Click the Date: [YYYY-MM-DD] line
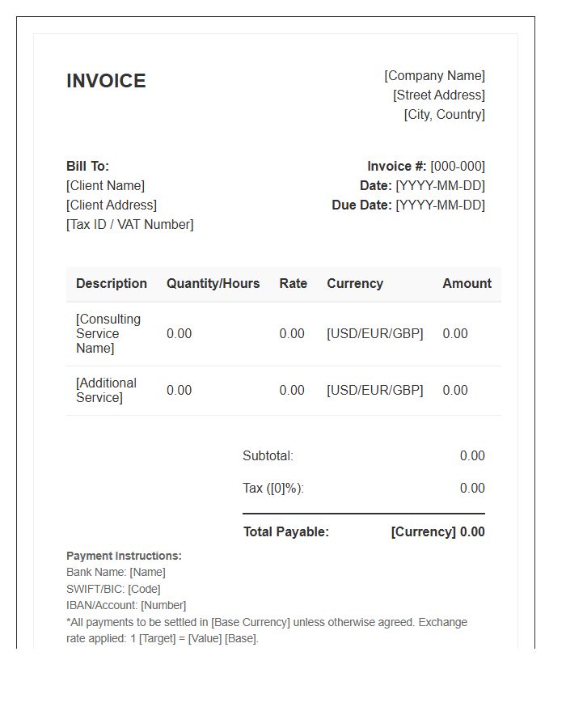 [422, 186]
